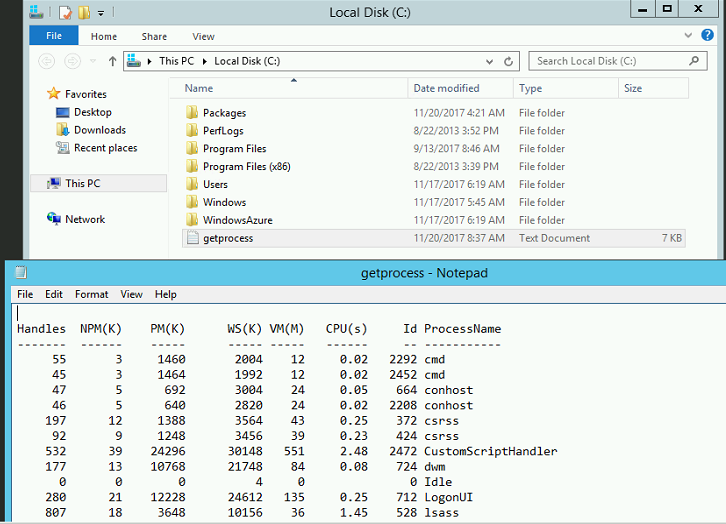Click the Explorer system icon in title bar

(36, 12)
